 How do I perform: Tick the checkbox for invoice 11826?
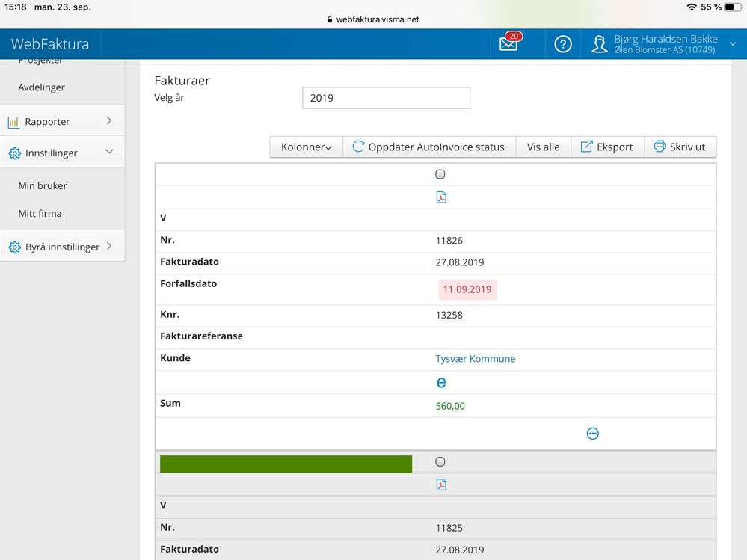tap(440, 174)
